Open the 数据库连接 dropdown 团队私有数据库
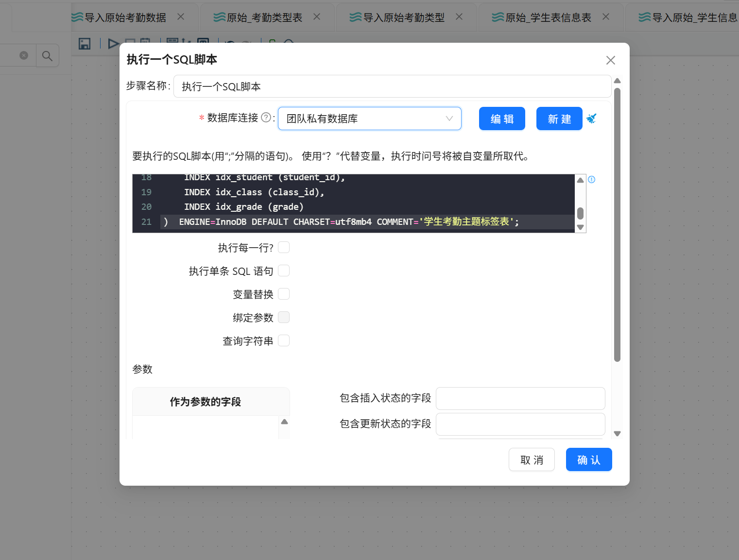Viewport: 739px width, 560px height. click(x=370, y=119)
